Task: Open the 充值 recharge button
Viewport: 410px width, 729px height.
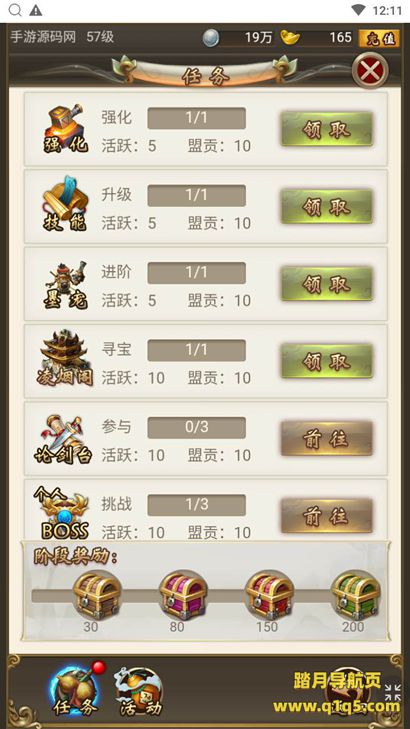Action: [x=379, y=39]
